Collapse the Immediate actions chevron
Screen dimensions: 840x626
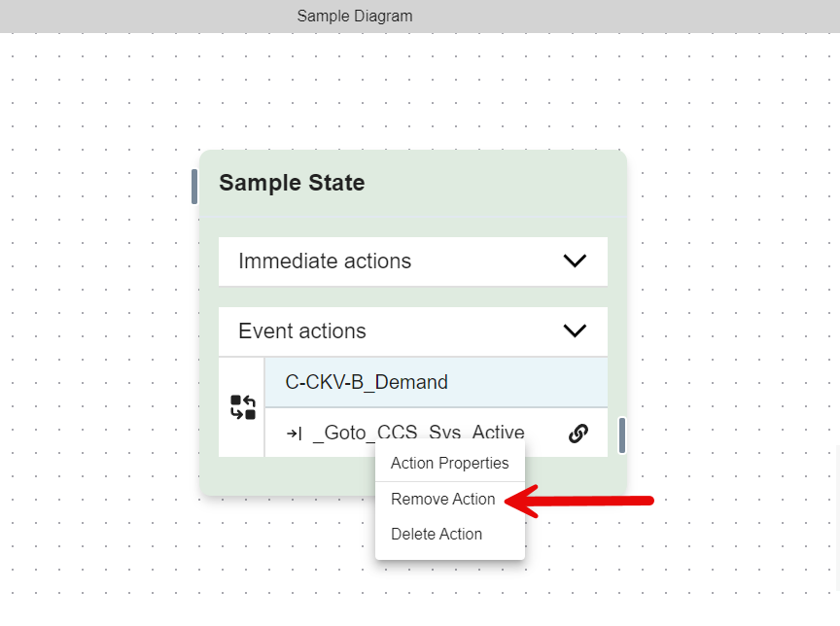(x=575, y=261)
